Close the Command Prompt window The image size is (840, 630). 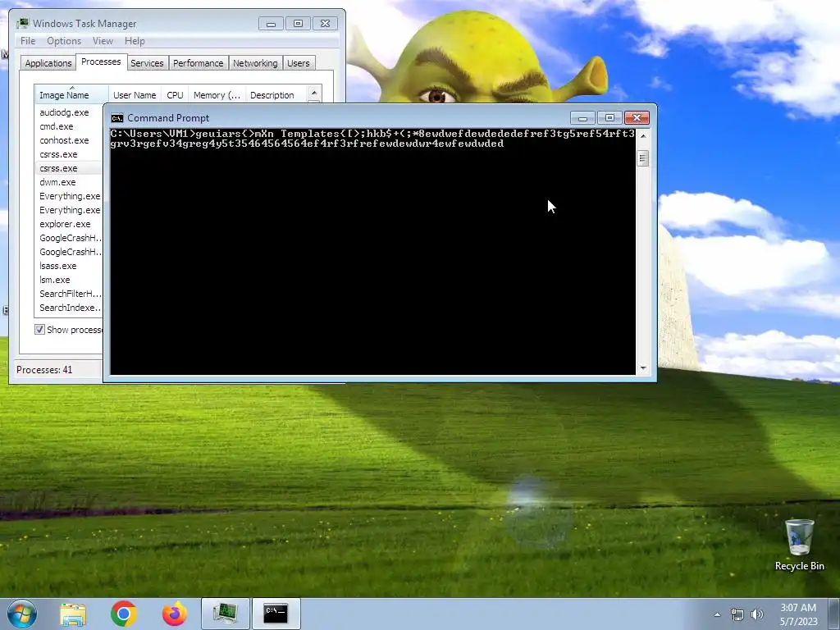click(637, 118)
